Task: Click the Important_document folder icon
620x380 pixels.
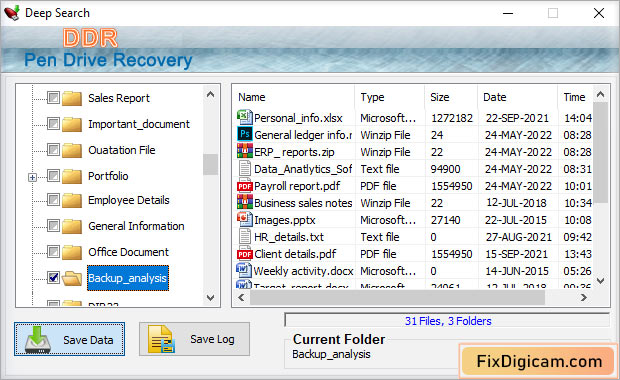Action: coord(72,124)
